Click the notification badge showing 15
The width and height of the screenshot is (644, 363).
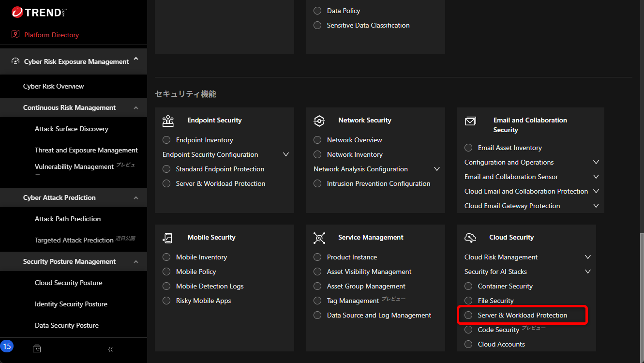click(x=7, y=346)
